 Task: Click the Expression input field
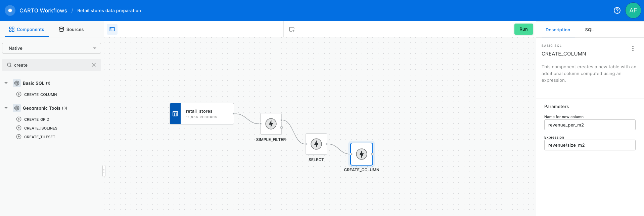pyautogui.click(x=589, y=145)
